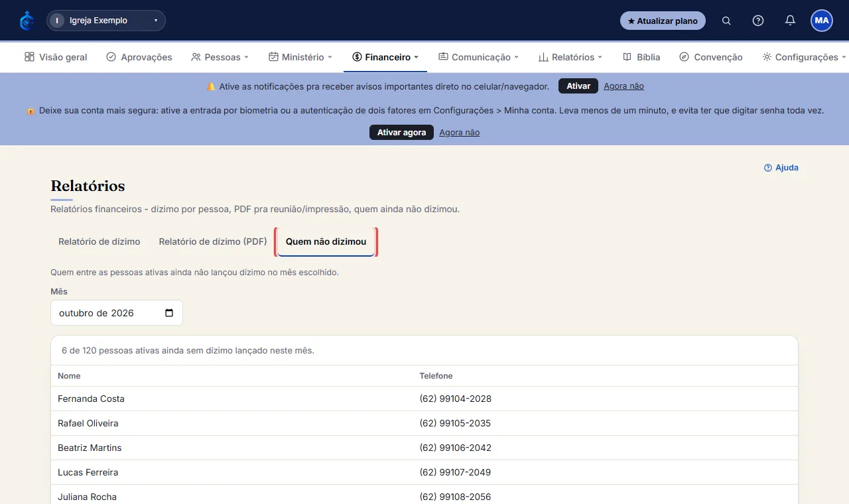Click the Nome column header
The image size is (849, 504).
coord(69,376)
